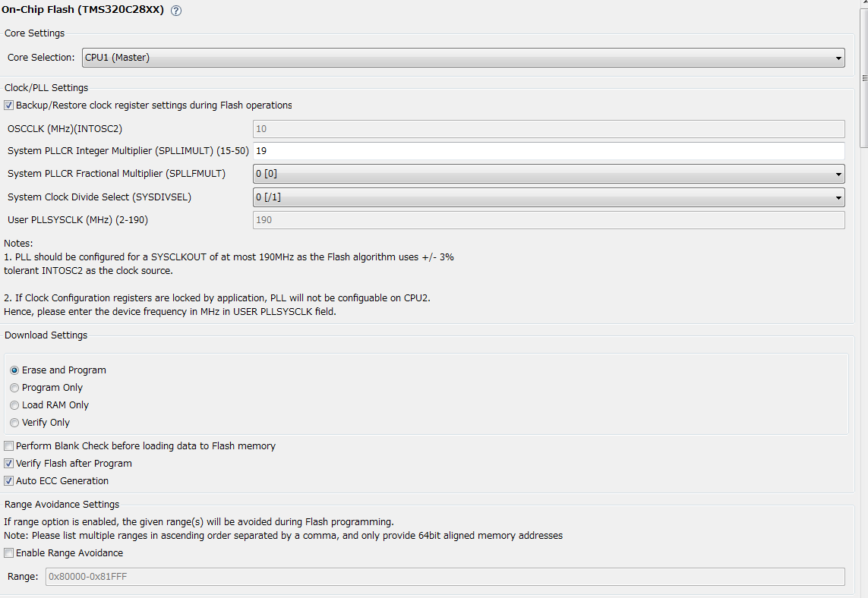Click the help icon beside On-Chip Flash title
The image size is (868, 598).
[x=176, y=11]
